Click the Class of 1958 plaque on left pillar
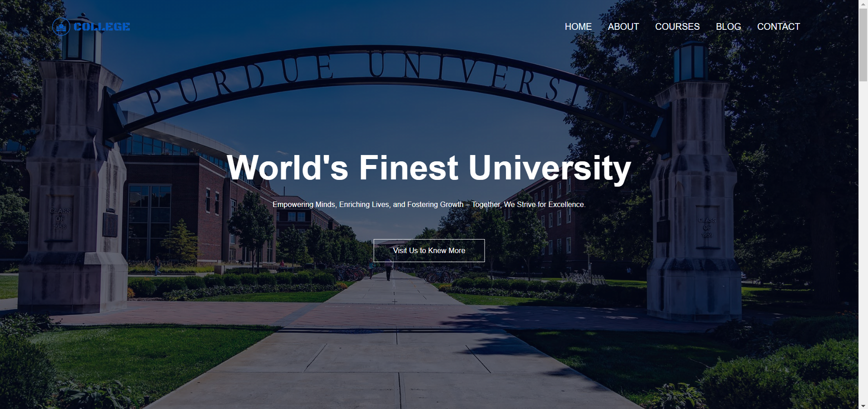868x409 pixels. coord(60,218)
